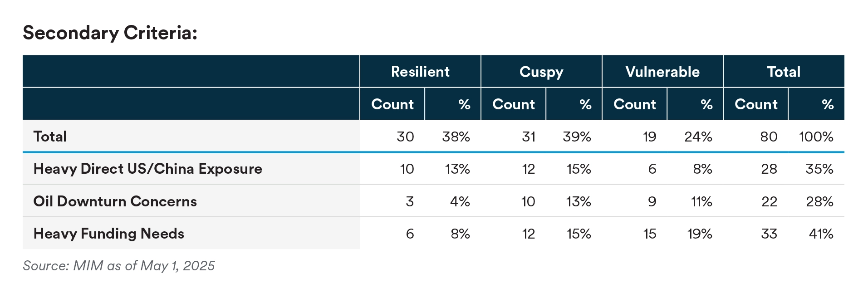
Task: Click the Vulnerable column header
Action: [x=662, y=72]
